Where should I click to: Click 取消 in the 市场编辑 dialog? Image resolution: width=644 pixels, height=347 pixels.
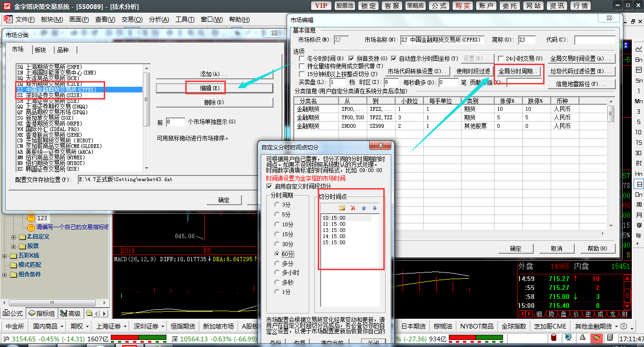(556, 248)
